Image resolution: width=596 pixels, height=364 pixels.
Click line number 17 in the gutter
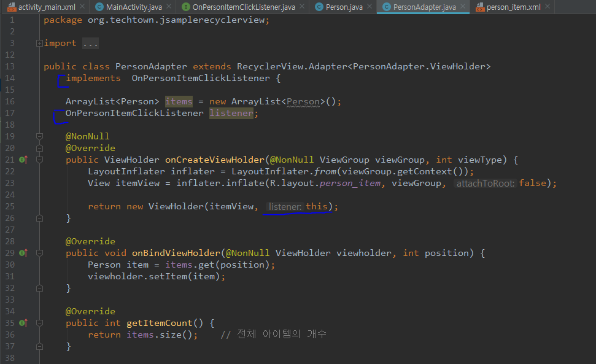coord(9,113)
